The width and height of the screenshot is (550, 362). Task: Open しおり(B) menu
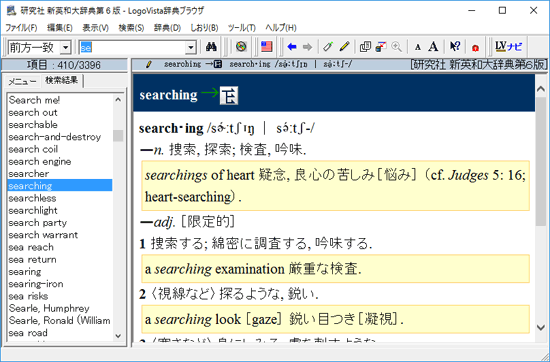tap(204, 28)
